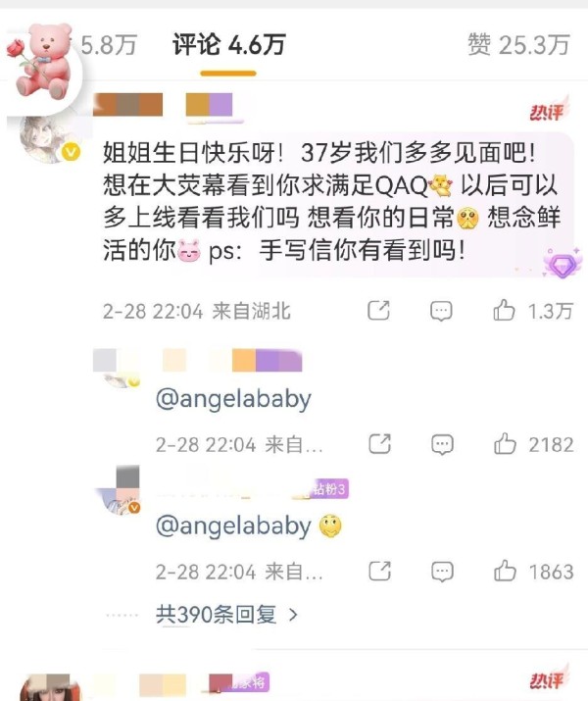Switch to the 评论 4.6万 tab
588x701 pixels.
coord(228,45)
